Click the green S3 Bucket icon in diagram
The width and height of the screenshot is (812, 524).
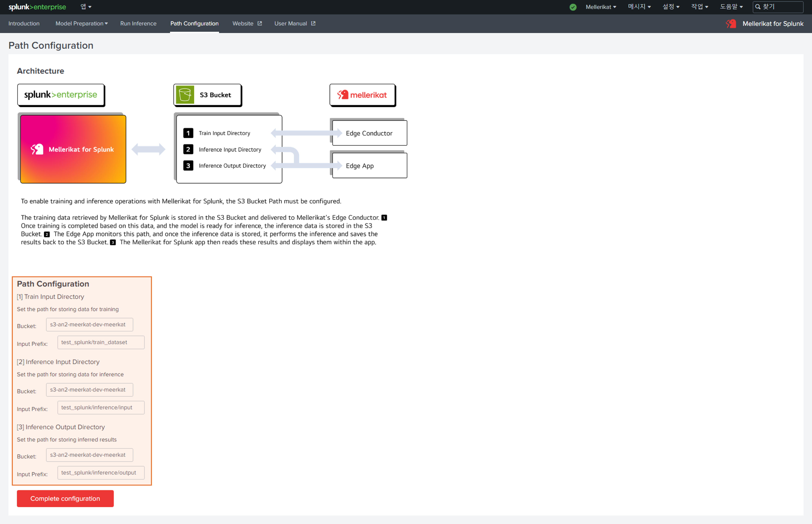(185, 95)
